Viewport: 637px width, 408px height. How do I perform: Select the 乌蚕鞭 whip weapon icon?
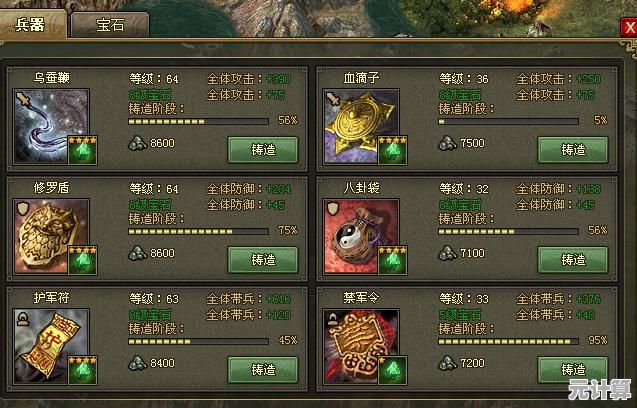click(x=51, y=126)
